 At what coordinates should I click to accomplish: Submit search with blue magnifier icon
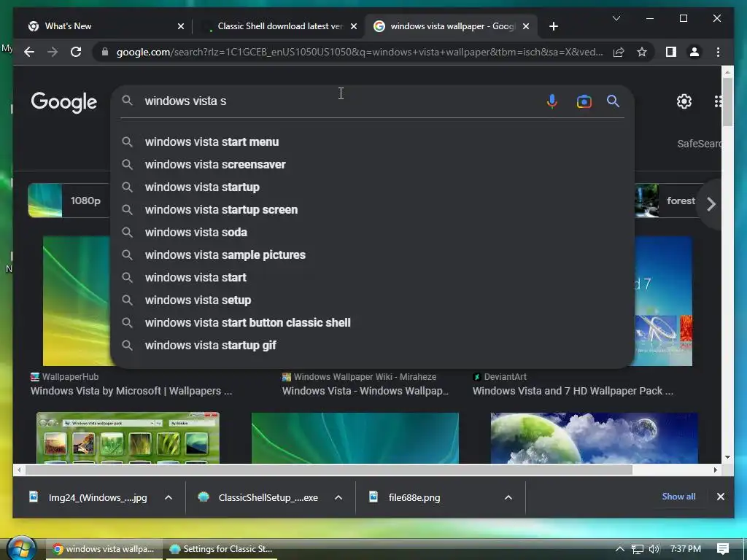click(x=613, y=101)
